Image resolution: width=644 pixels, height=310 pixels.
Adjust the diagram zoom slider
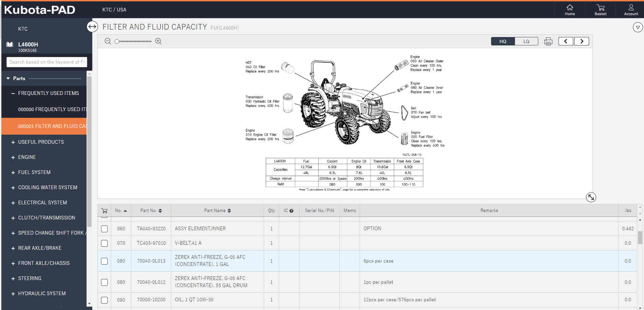pyautogui.click(x=117, y=41)
